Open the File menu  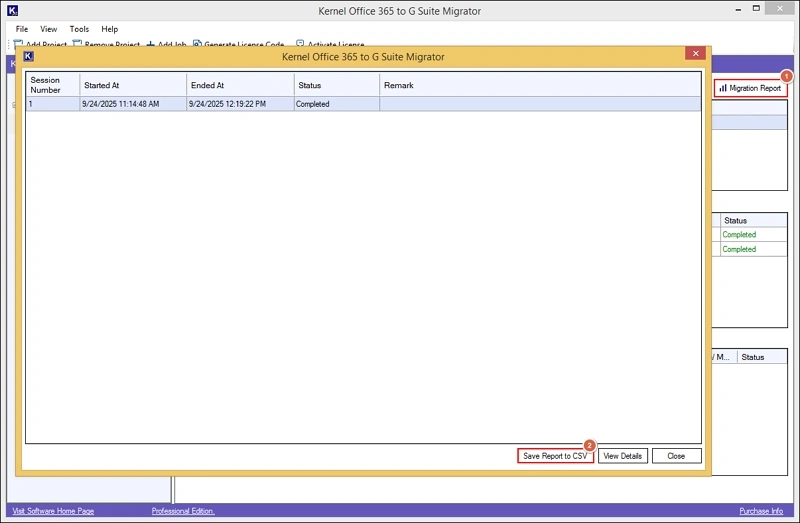(22, 29)
